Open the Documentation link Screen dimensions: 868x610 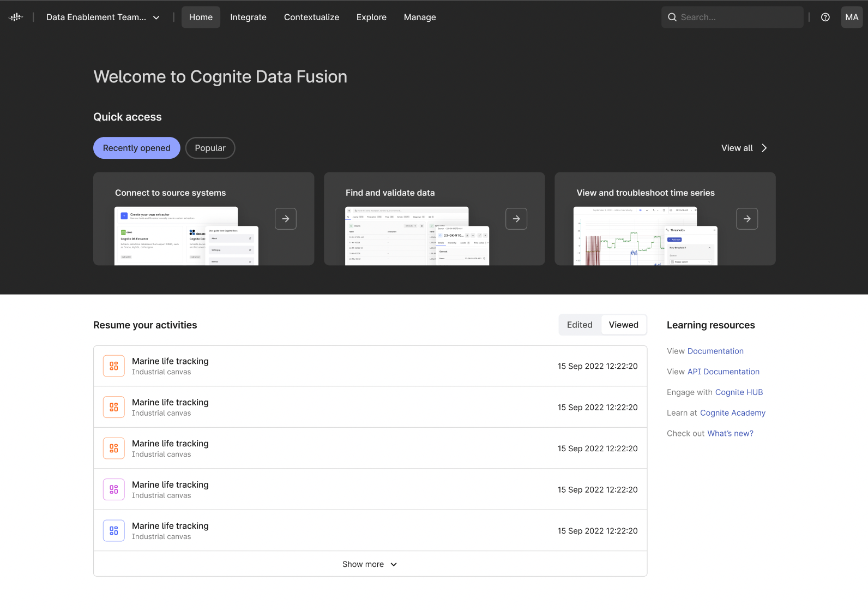click(715, 351)
